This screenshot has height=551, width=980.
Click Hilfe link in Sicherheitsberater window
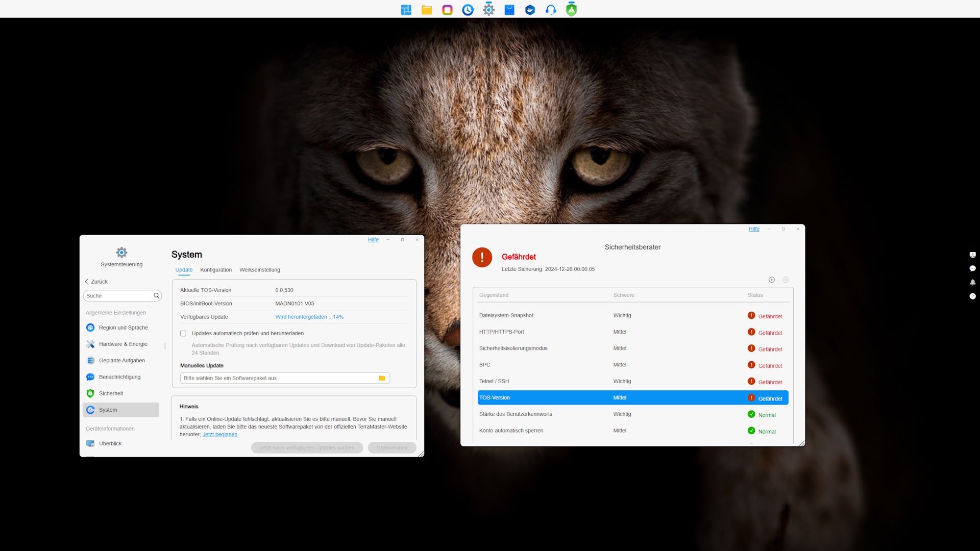754,229
